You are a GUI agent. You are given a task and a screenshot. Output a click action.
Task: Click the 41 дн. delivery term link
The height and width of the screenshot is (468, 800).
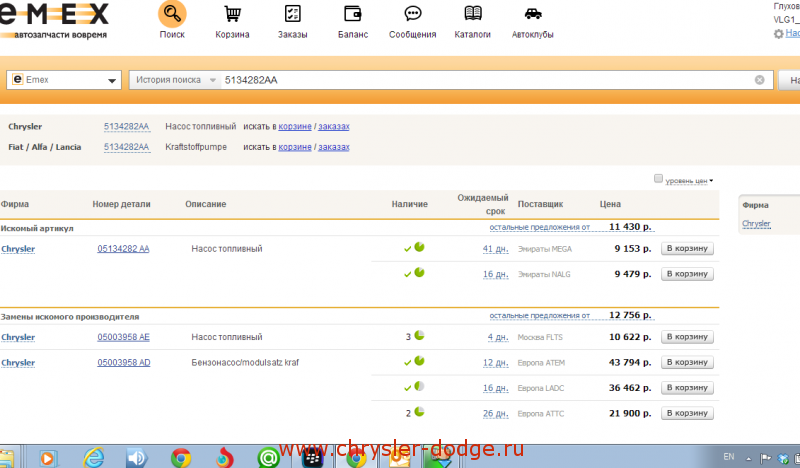495,249
